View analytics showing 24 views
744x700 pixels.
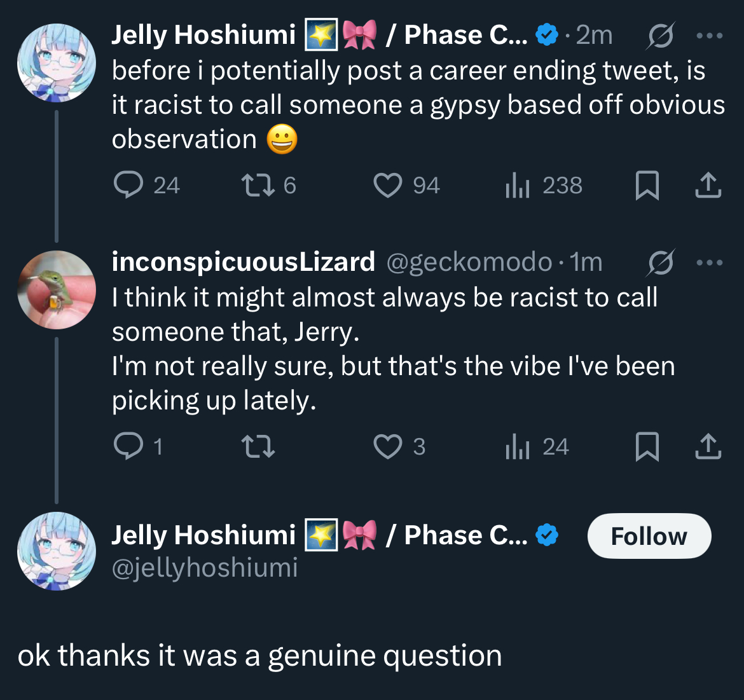pyautogui.click(x=518, y=447)
